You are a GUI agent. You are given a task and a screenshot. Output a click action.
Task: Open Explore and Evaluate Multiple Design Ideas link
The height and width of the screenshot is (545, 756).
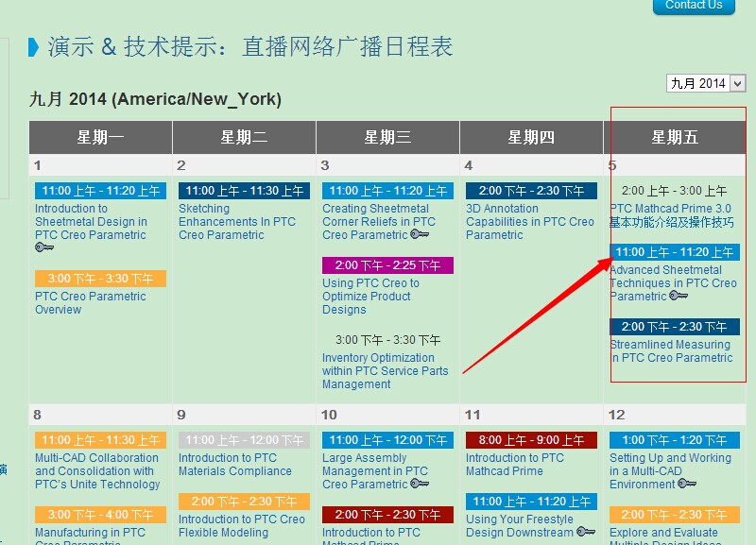pos(665,536)
